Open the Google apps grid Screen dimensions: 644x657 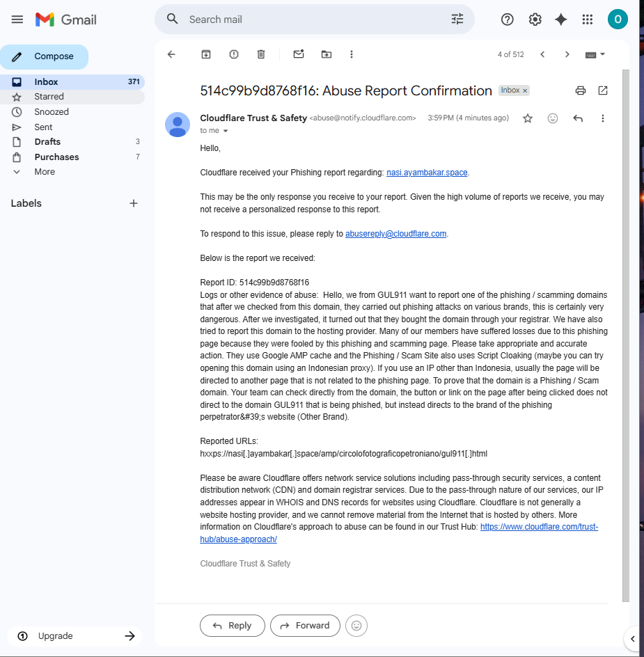(588, 19)
